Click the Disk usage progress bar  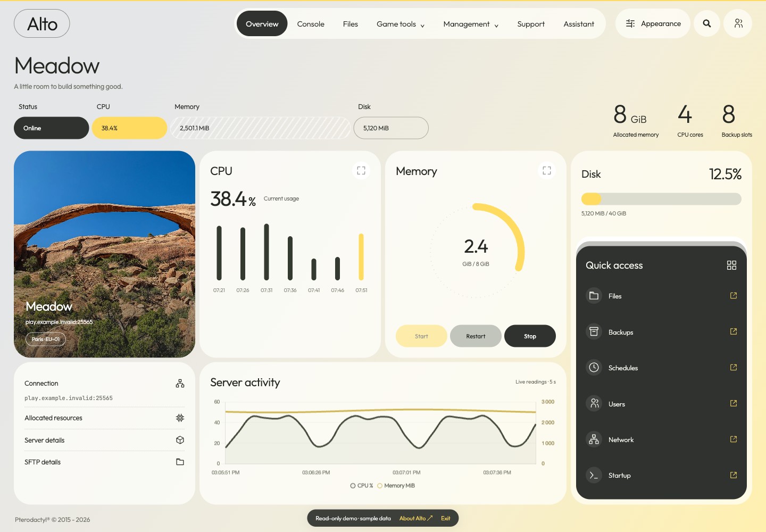pos(661,199)
